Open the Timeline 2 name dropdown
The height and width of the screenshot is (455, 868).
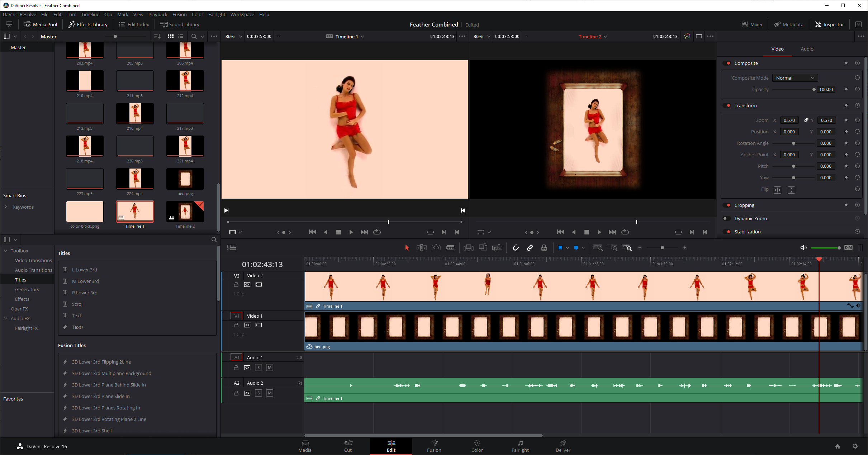(x=606, y=37)
